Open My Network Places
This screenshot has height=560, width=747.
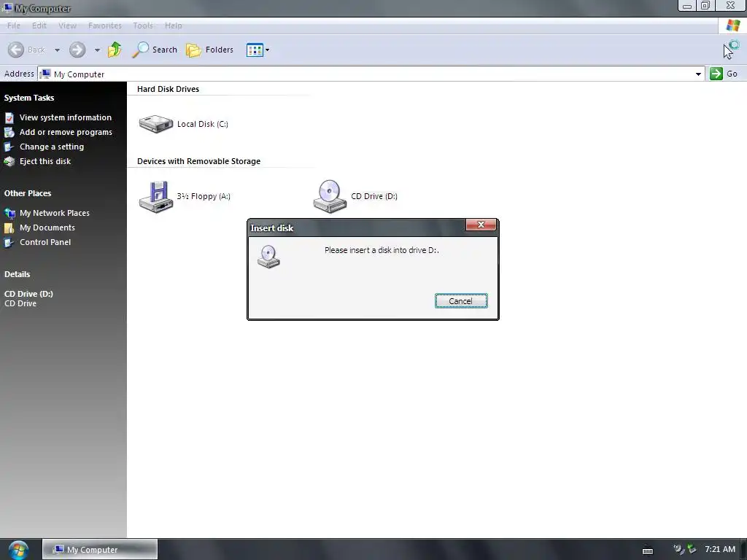point(54,213)
